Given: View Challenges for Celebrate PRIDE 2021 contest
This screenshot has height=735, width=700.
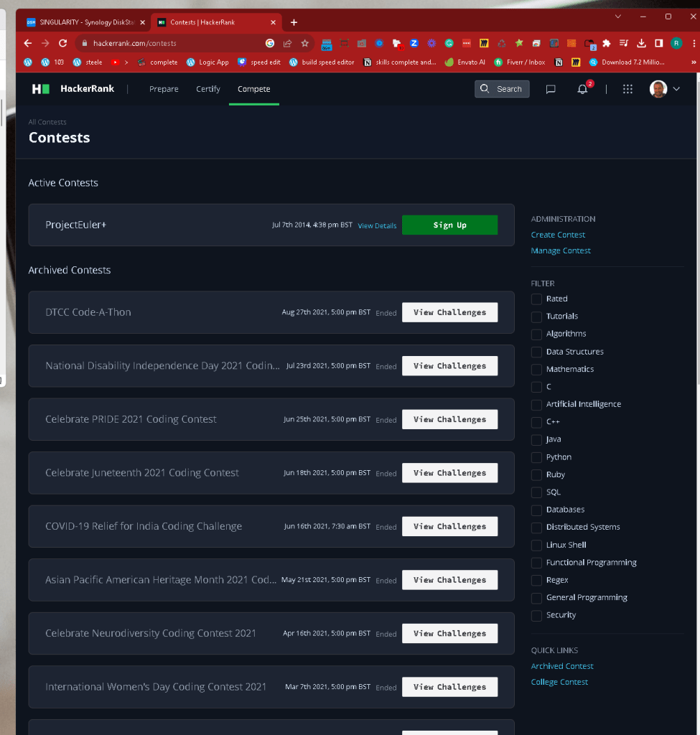Looking at the screenshot, I should click(449, 419).
